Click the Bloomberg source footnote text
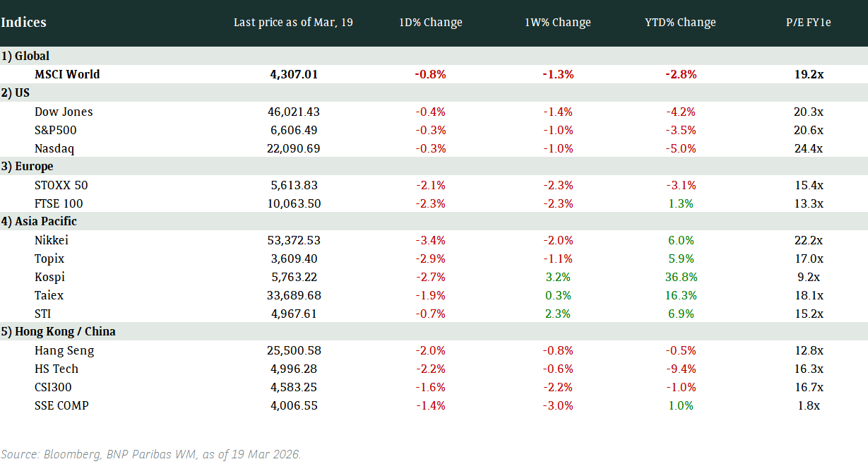This screenshot has height=464, width=868. point(151,454)
